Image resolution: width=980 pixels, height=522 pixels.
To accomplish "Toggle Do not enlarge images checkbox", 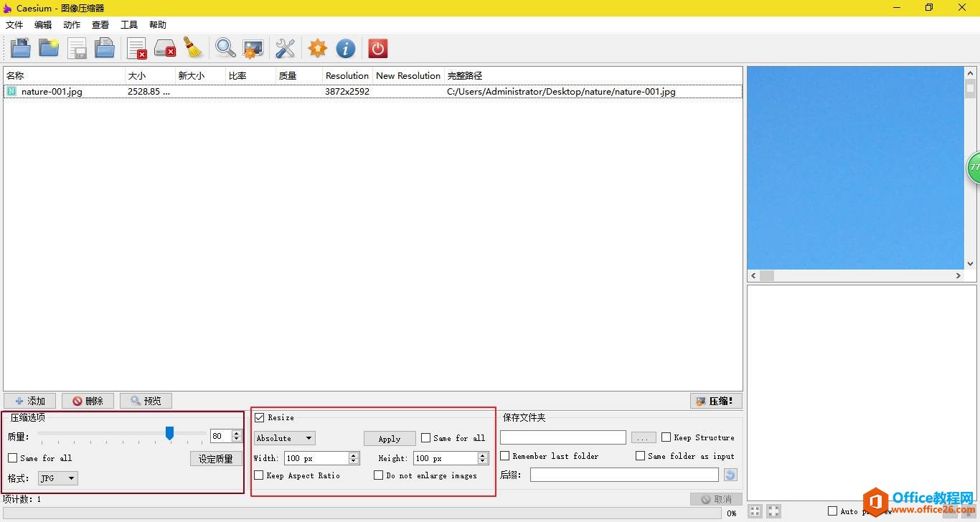I will click(379, 475).
